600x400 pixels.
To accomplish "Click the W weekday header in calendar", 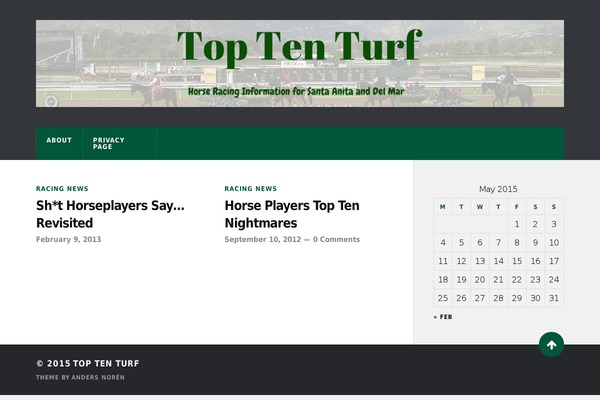I will point(480,207).
